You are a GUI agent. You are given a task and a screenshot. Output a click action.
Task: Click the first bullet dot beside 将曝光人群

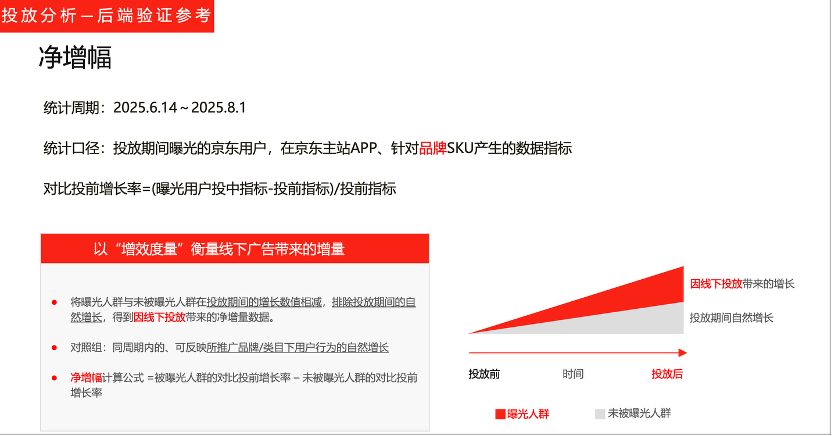point(54,301)
